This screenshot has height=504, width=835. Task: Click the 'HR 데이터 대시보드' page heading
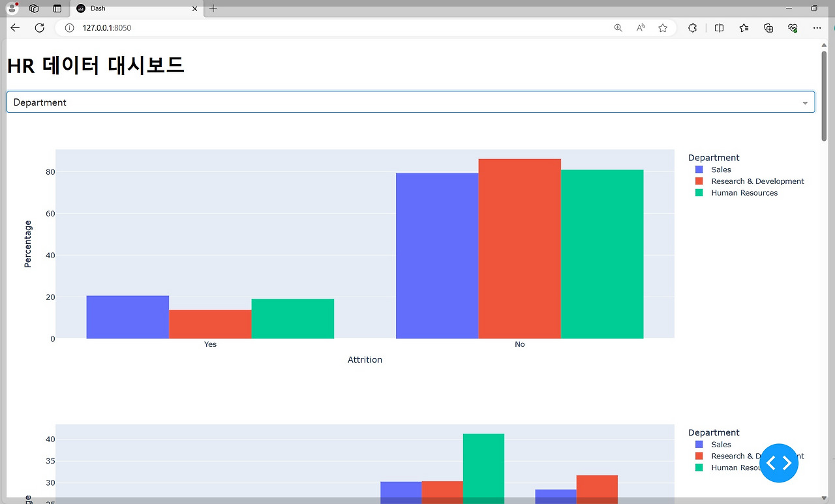click(x=95, y=65)
